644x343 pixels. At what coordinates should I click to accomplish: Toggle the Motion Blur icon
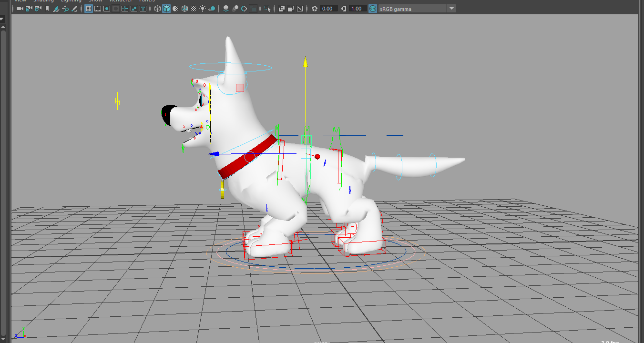[x=235, y=9]
